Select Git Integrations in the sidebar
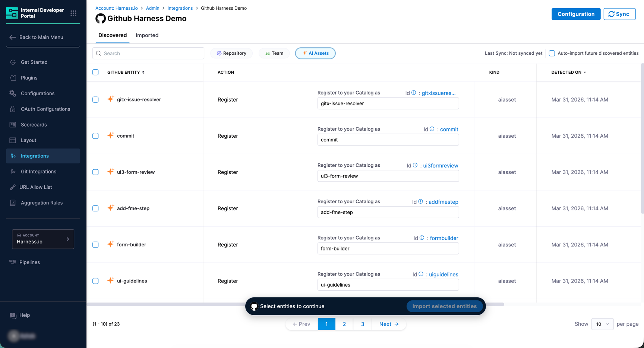 tap(37, 172)
